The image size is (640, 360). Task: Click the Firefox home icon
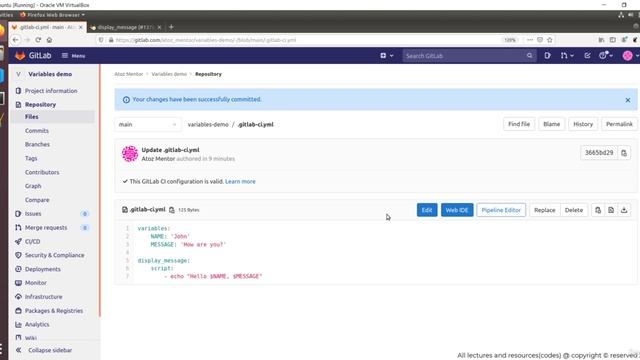point(49,40)
